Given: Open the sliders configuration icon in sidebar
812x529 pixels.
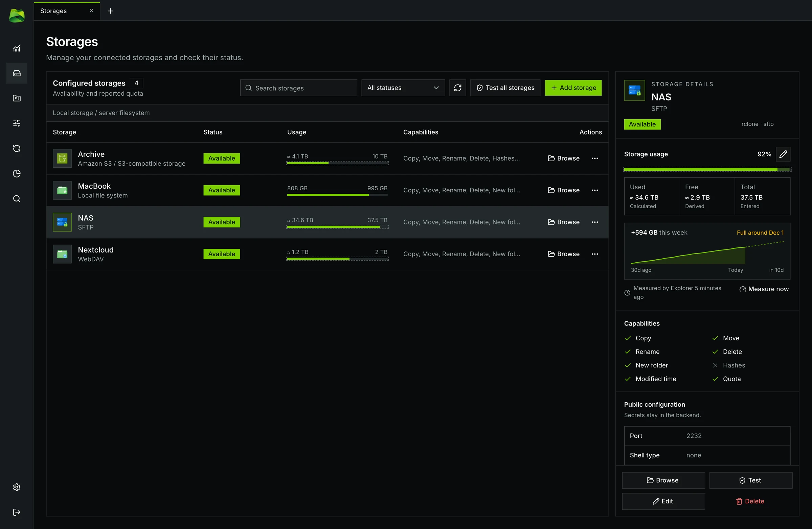Looking at the screenshot, I should [x=16, y=123].
